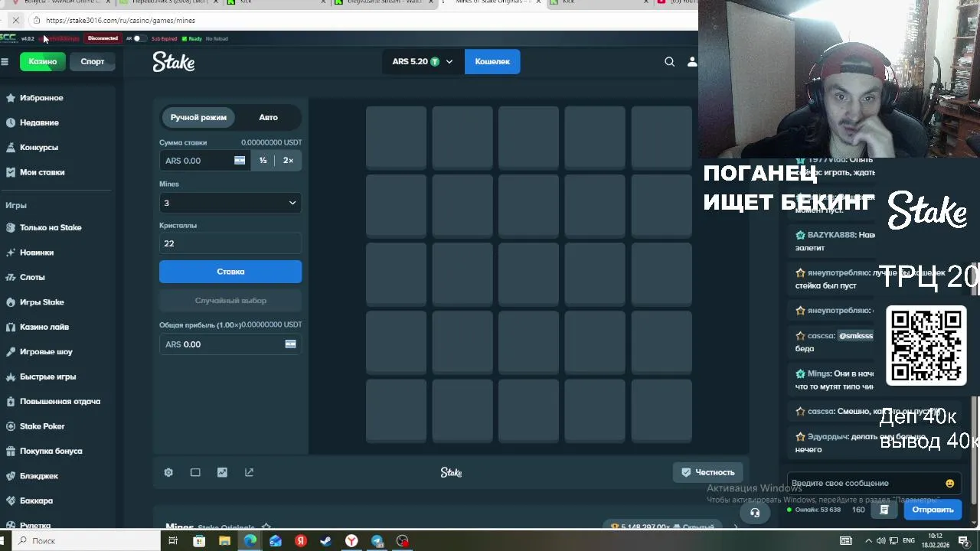Open game settings gear icon

coord(168,472)
